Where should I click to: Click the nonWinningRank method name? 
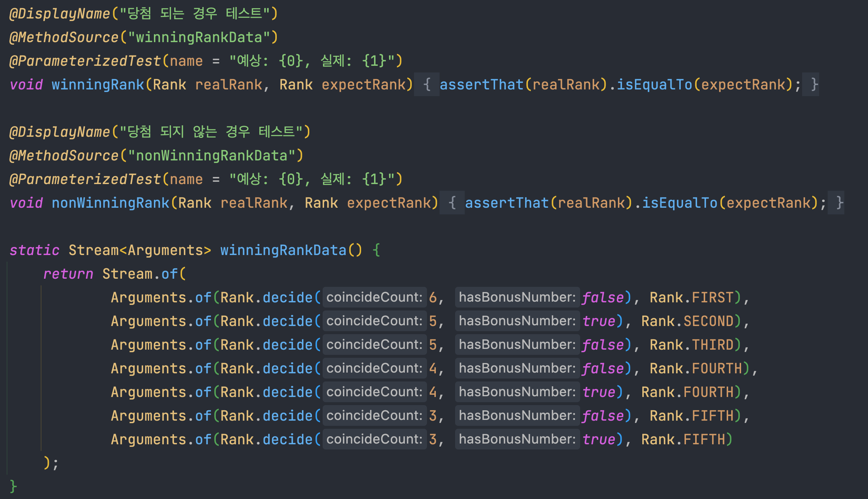pyautogui.click(x=110, y=203)
